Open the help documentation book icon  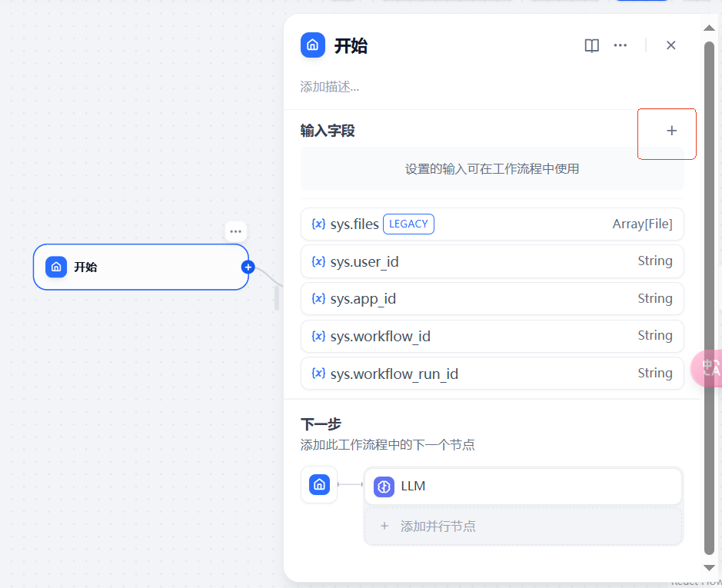pos(591,45)
